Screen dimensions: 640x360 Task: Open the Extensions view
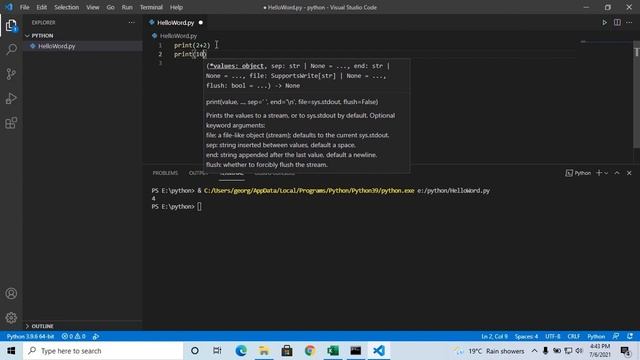click(11, 123)
